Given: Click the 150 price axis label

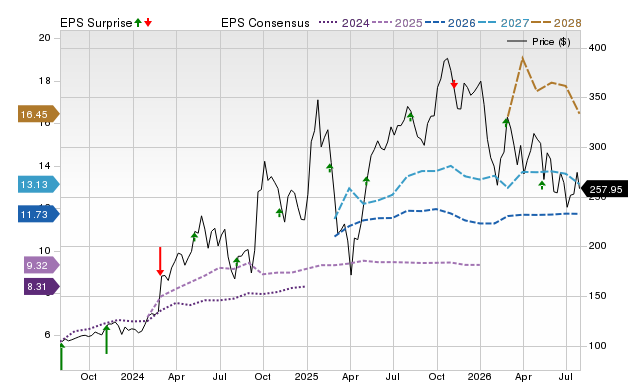Looking at the screenshot, I should click(598, 295).
